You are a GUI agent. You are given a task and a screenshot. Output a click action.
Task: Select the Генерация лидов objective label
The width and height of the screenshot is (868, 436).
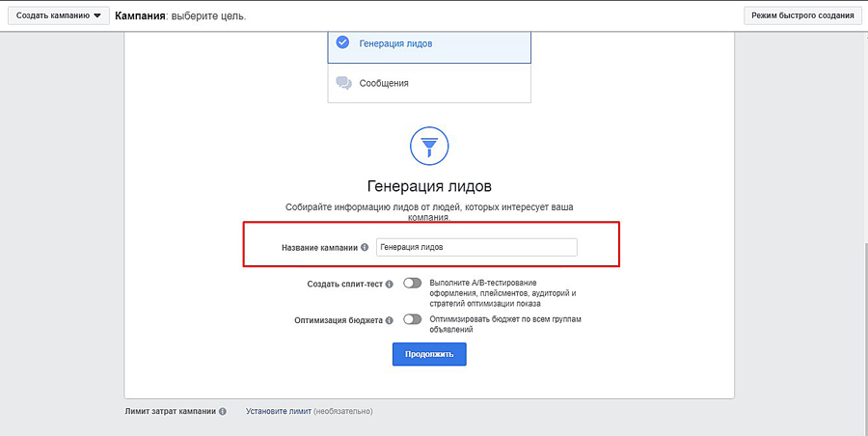(395, 43)
